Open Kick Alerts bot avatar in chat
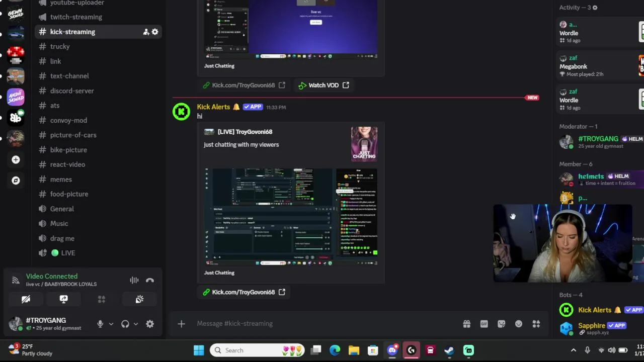Screen dimensions: 644x362 coord(182,112)
